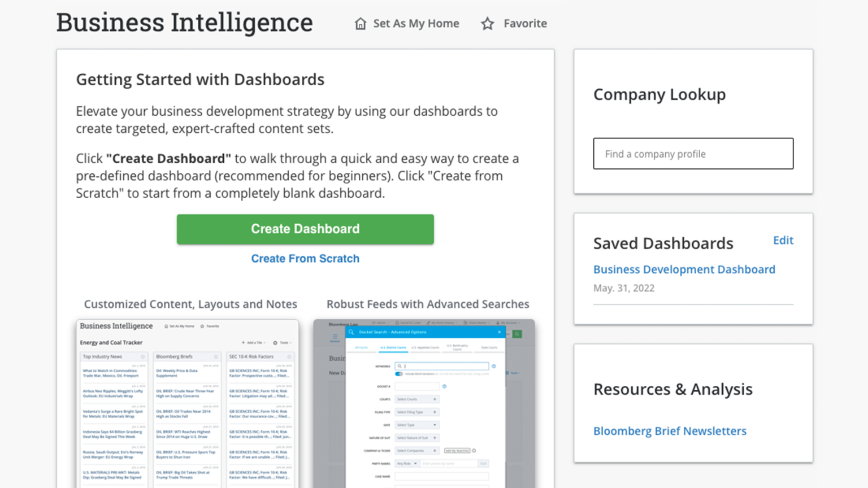Screen dimensions: 868x488
Task: Open the Create From Scratch link
Action: tap(305, 258)
